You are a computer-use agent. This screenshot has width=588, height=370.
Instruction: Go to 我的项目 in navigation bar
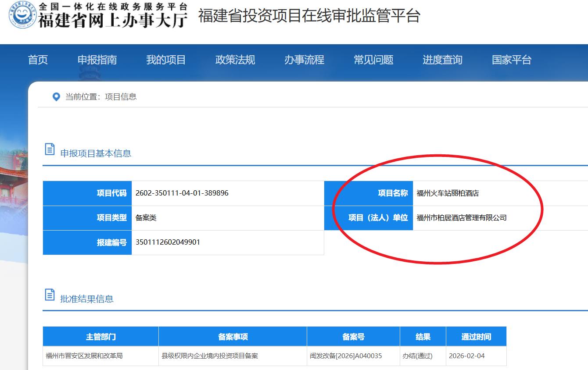pos(166,60)
